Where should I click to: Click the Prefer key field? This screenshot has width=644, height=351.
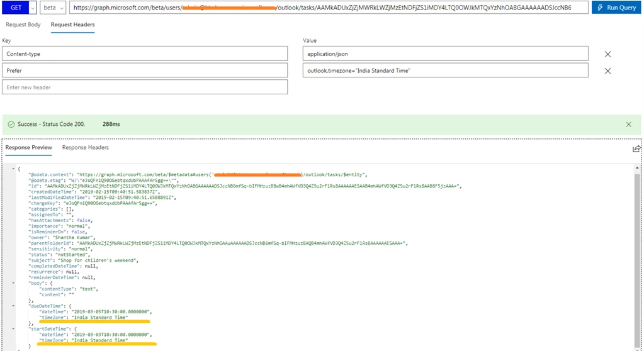click(x=145, y=70)
